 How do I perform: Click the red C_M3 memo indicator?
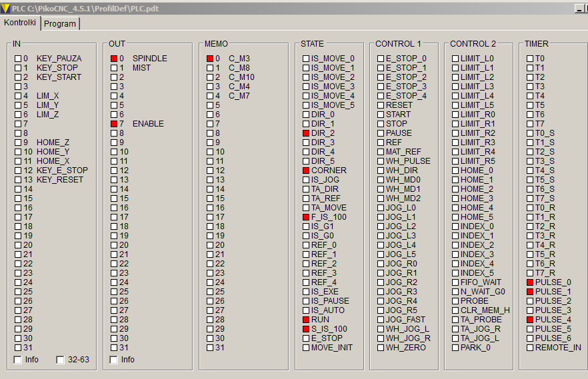point(210,59)
